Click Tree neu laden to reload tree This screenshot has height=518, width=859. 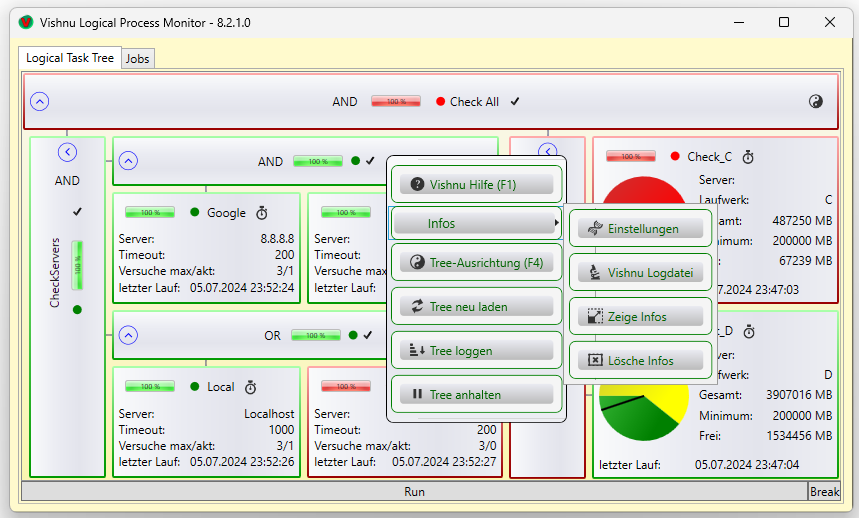[476, 307]
